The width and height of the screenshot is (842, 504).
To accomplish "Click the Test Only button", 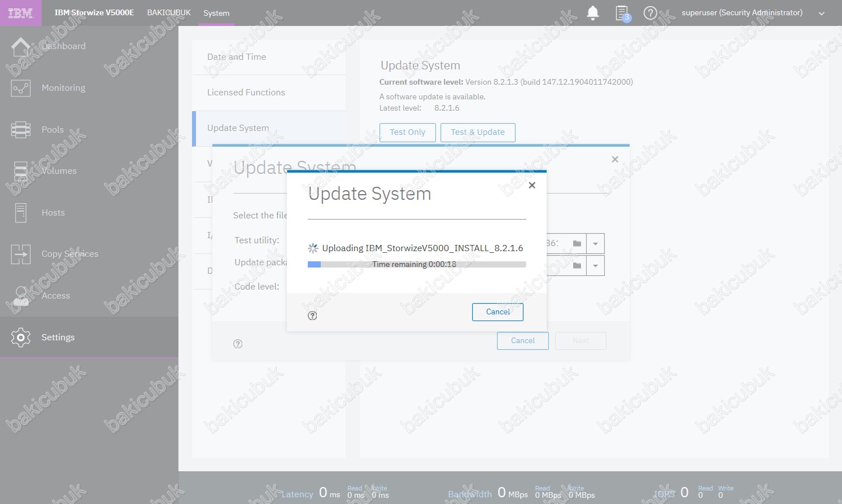I will pyautogui.click(x=407, y=132).
